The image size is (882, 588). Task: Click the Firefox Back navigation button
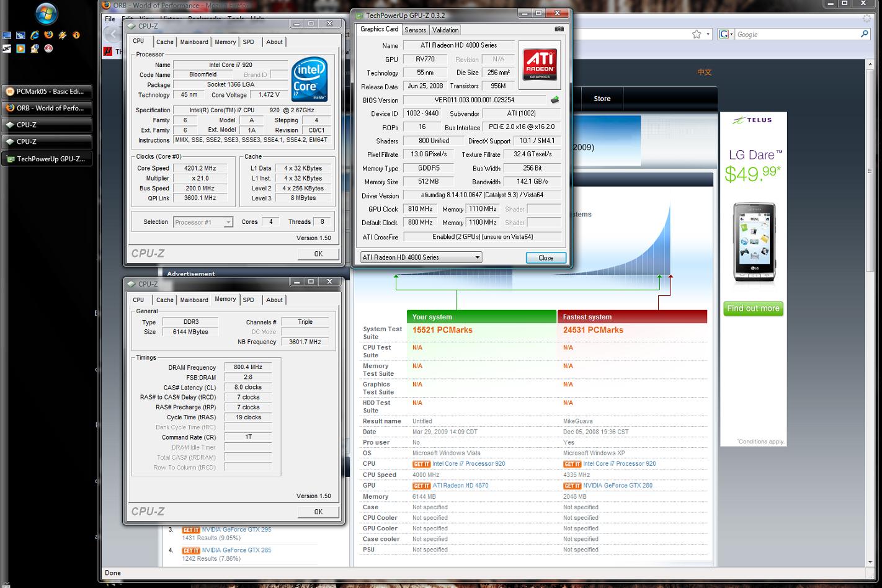111,35
